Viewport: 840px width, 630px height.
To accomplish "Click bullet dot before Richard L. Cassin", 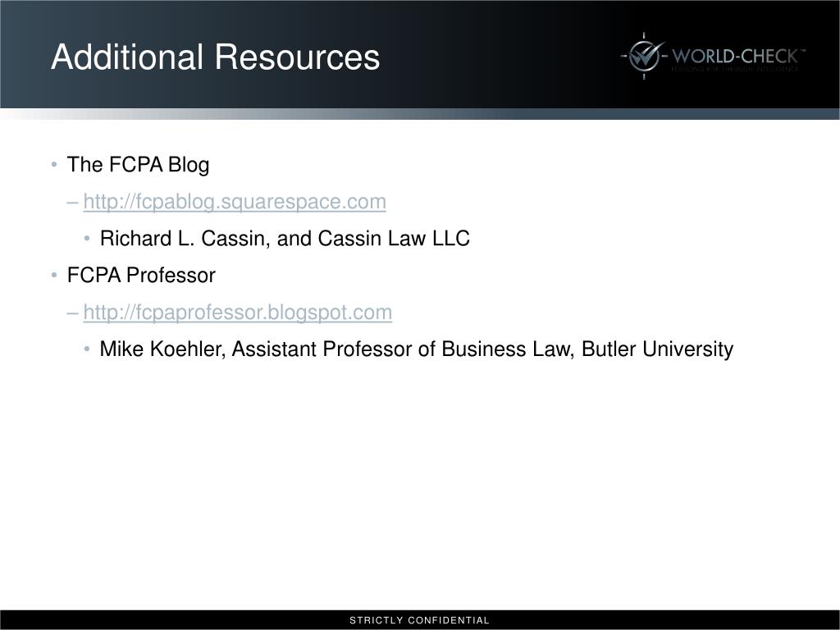I will 87,239.
